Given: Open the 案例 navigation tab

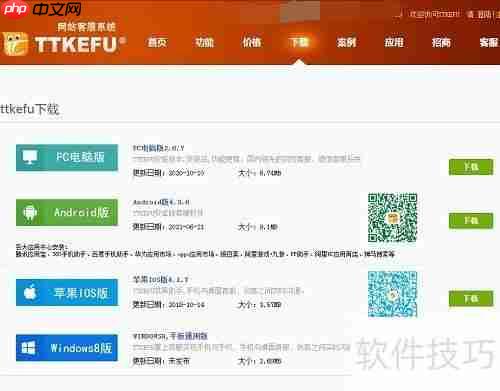Looking at the screenshot, I should [x=347, y=43].
